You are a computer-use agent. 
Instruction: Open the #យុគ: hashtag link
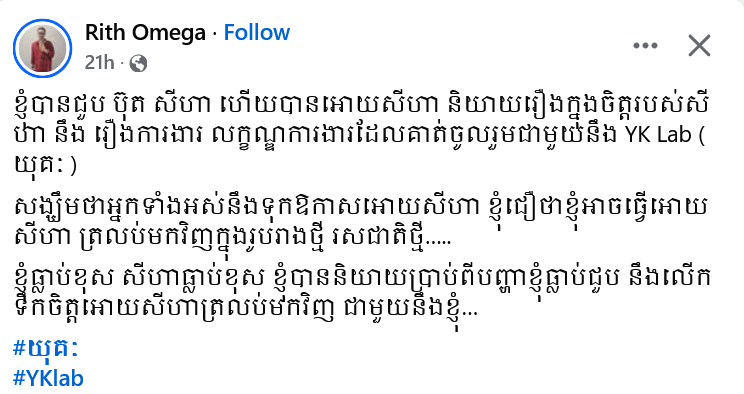pos(46,349)
